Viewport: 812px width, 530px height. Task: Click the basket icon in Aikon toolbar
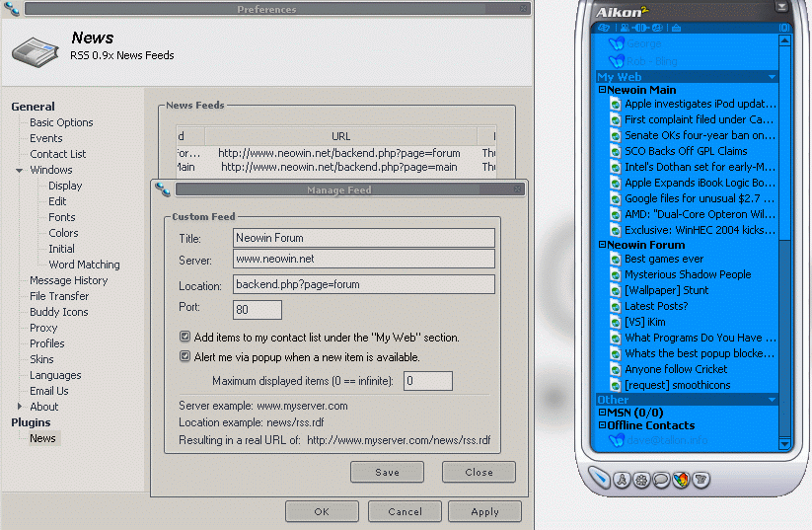pos(676,28)
